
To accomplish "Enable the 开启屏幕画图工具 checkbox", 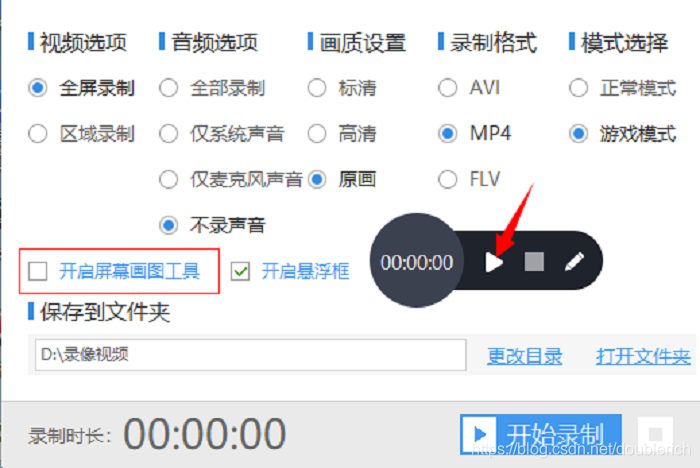I will click(38, 271).
